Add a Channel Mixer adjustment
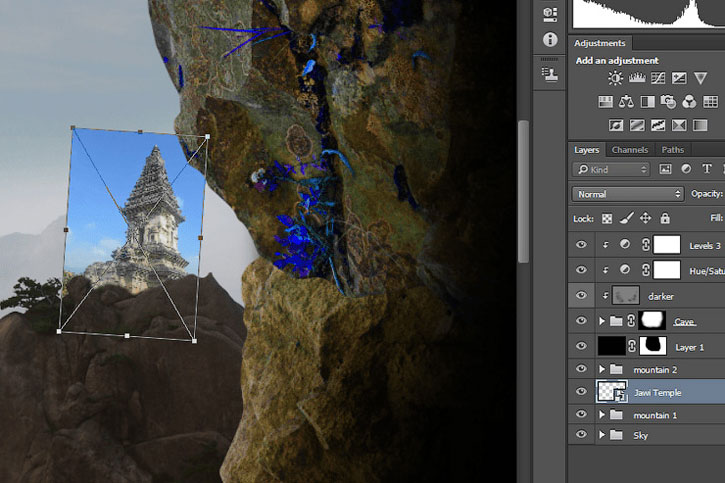The image size is (725, 483). pos(689,102)
